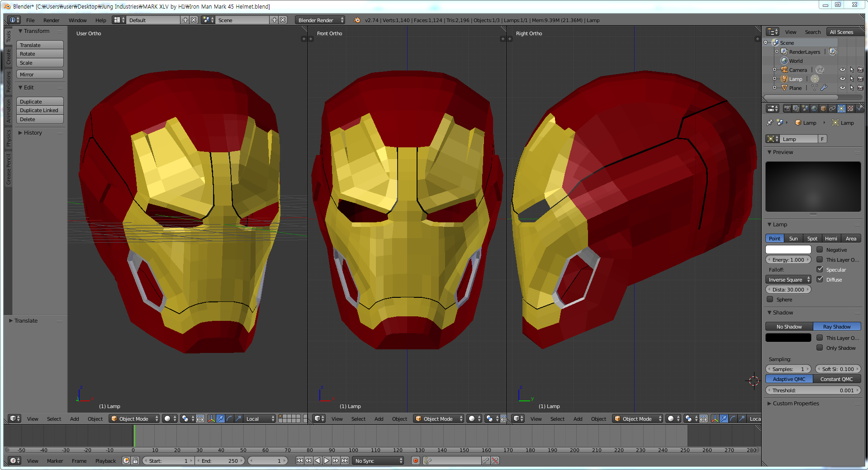868x470 pixels.
Task: Jump to the first frame in timeline
Action: click(299, 461)
